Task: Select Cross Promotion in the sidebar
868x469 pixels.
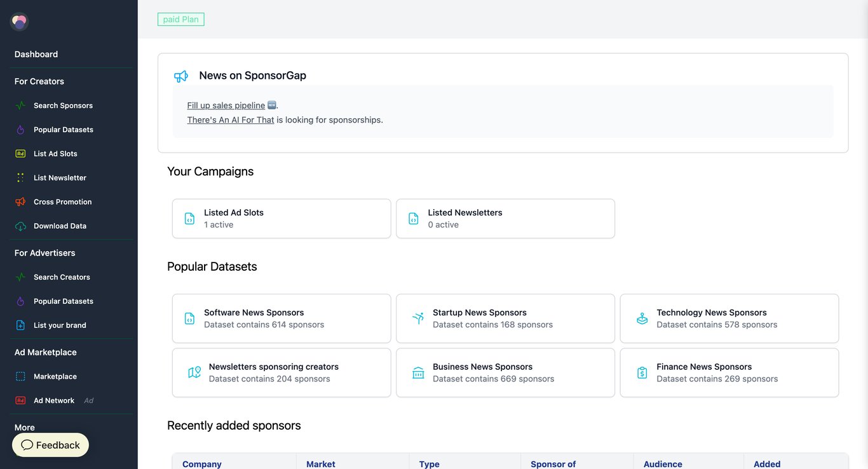Action: pyautogui.click(x=62, y=202)
